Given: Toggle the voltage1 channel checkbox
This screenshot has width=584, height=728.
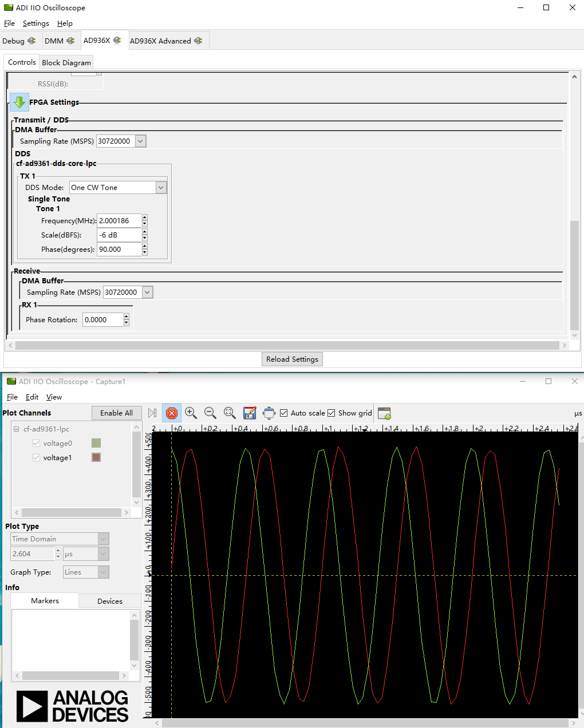Looking at the screenshot, I should point(36,457).
